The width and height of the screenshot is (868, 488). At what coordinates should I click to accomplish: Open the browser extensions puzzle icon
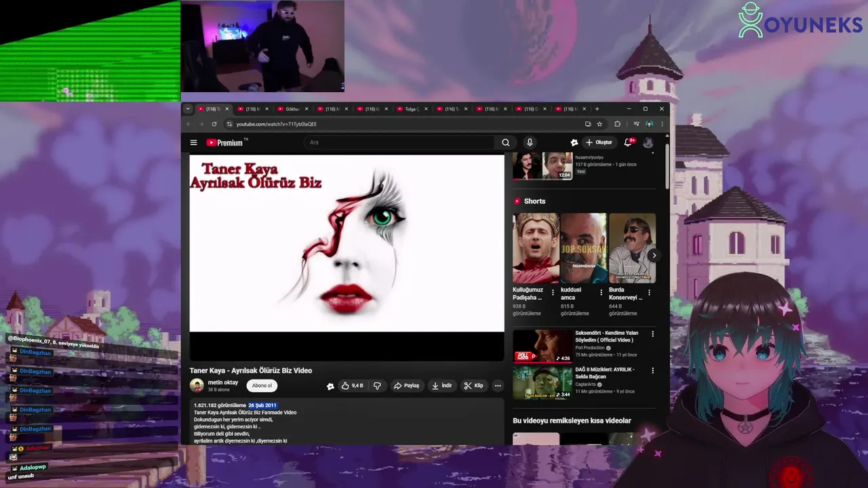pos(617,124)
